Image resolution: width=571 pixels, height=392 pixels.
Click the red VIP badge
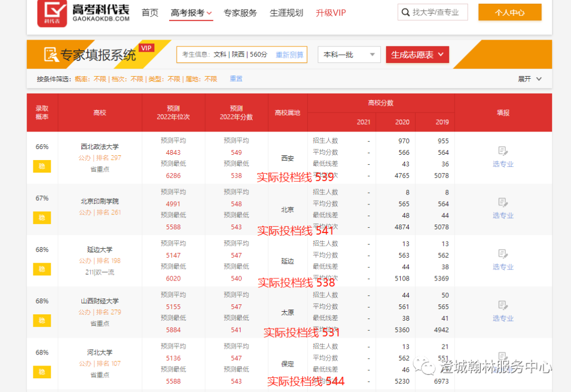pyautogui.click(x=146, y=48)
